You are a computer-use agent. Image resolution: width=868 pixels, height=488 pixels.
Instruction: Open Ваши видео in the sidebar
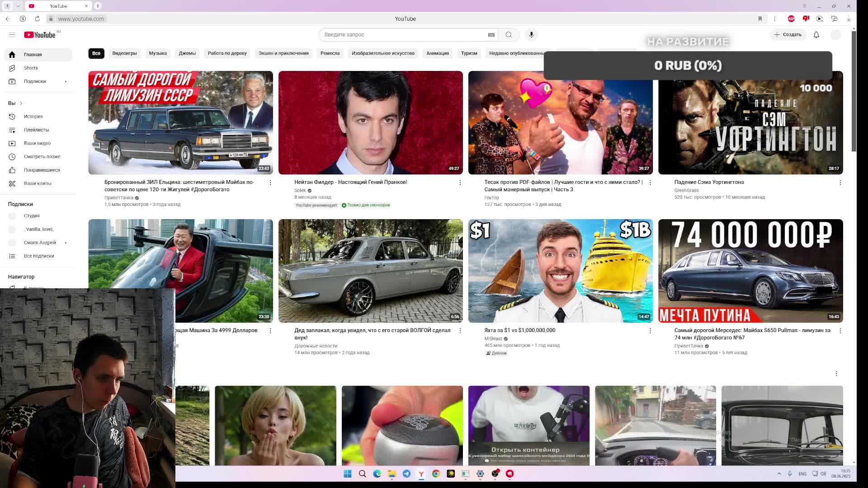coord(38,143)
